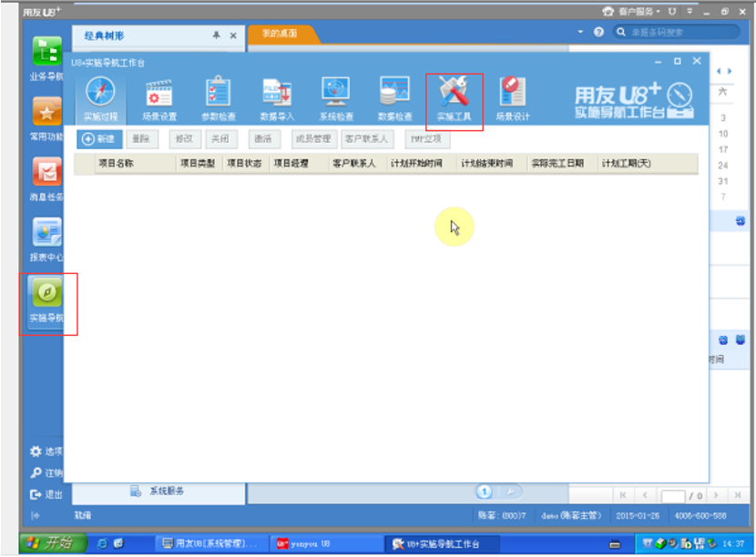
Task: Click U8+实施导航工作台 taskbar item
Action: click(x=442, y=544)
